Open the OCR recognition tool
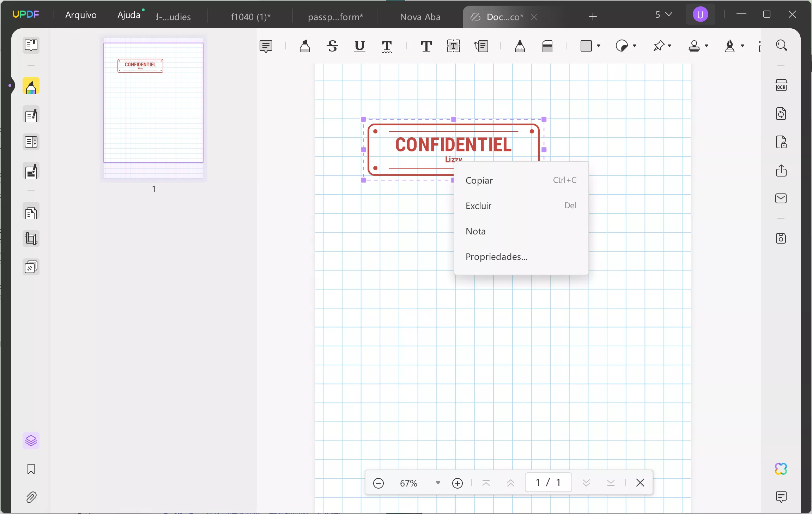This screenshot has height=514, width=812. 781,86
